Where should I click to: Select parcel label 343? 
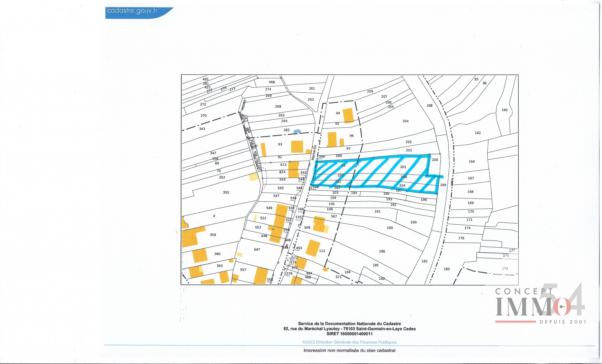(202, 129)
